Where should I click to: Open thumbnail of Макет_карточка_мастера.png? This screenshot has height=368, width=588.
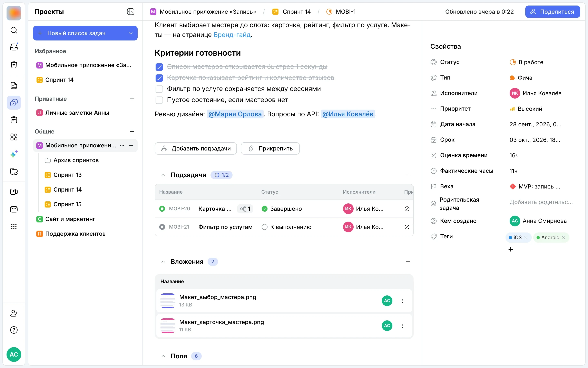coord(168,326)
